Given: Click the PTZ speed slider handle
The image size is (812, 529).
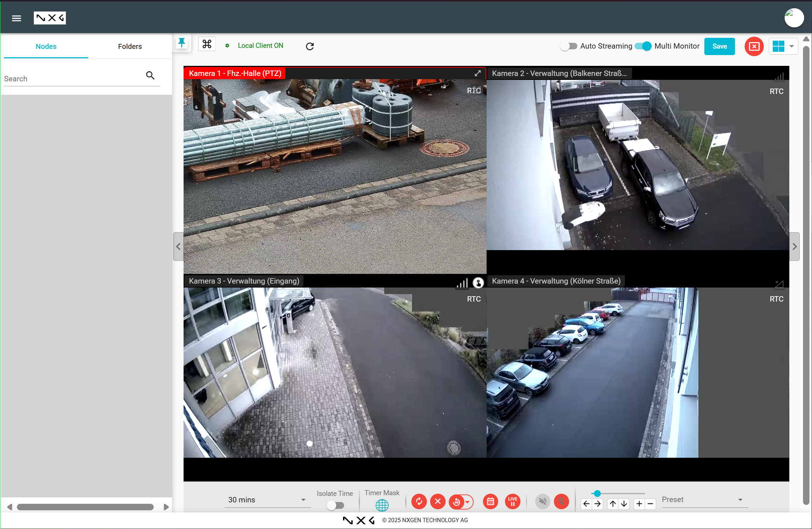Looking at the screenshot, I should coord(597,493).
